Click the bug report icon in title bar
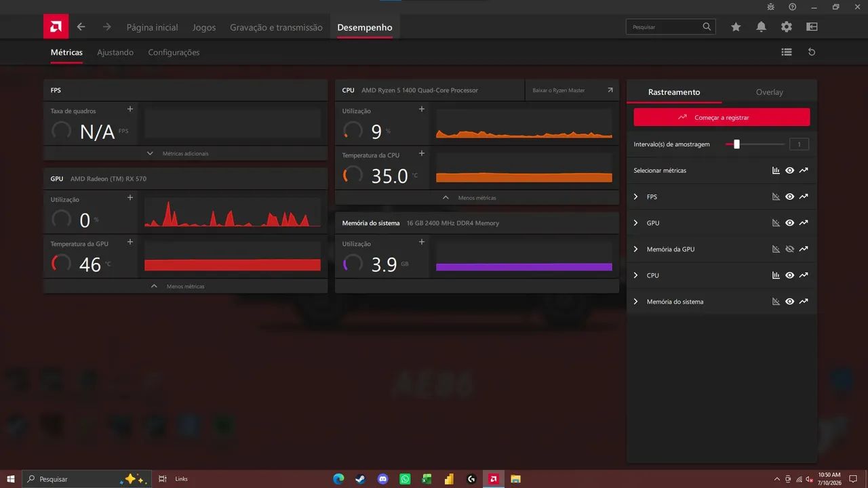Screen dimensions: 868x488 click(770, 7)
